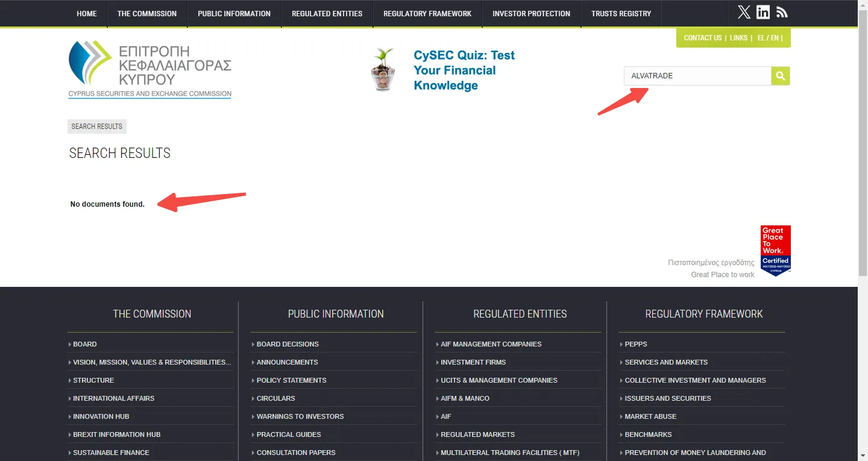
Task: Open REGULATED ENTITIES top menu
Action: pos(327,14)
